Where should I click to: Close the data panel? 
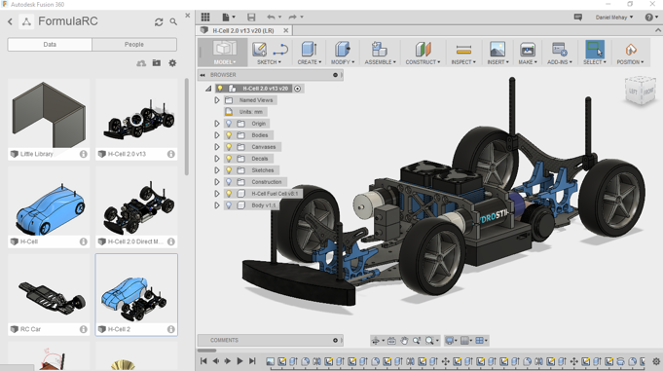(188, 15)
